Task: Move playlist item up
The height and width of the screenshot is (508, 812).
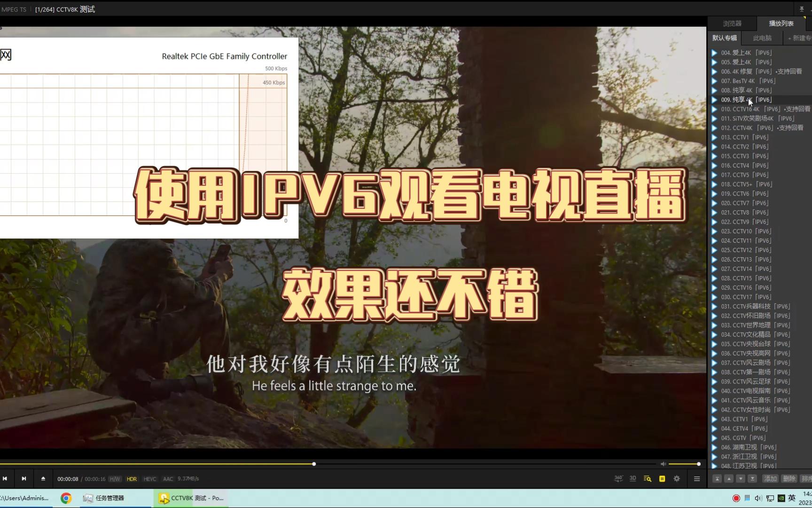Action: pos(729,478)
